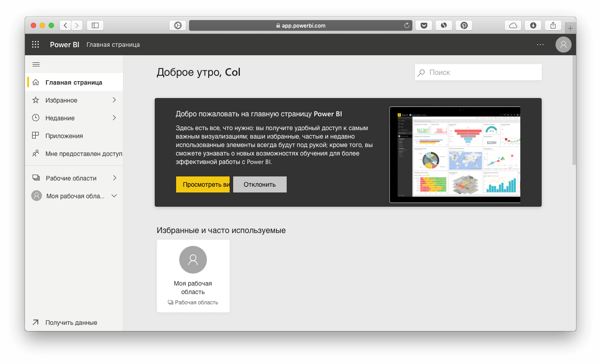Reload the page with the refresh icon
The width and height of the screenshot is (601, 364).
click(407, 25)
